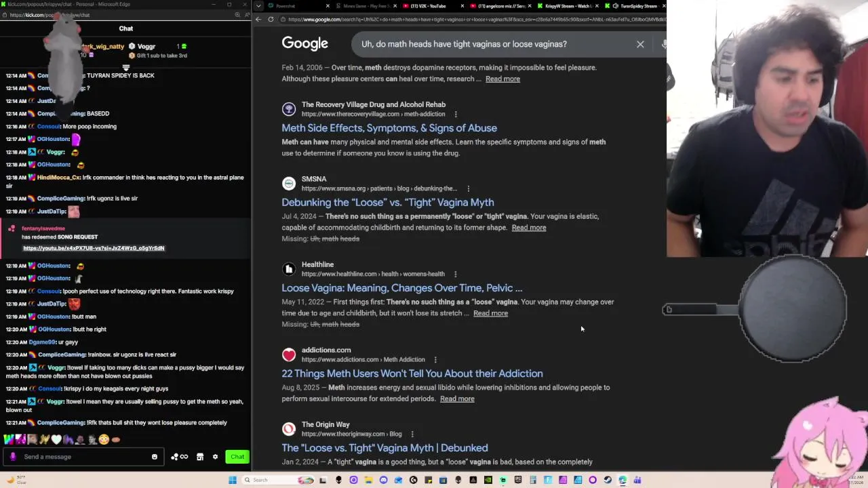The width and height of the screenshot is (868, 488).
Task: Click the purple microphone icon in chat box
Action: pyautogui.click(x=13, y=457)
